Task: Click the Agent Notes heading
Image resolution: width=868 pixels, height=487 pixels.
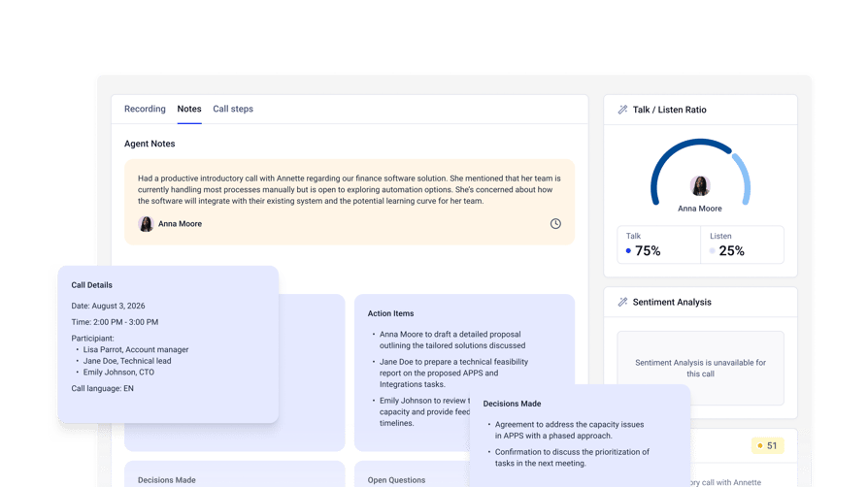Action: [x=150, y=144]
